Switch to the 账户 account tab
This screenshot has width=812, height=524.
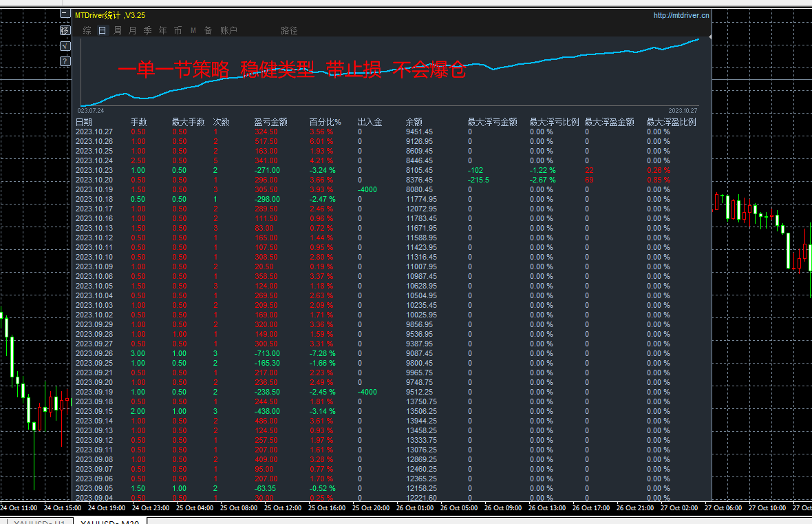point(228,30)
